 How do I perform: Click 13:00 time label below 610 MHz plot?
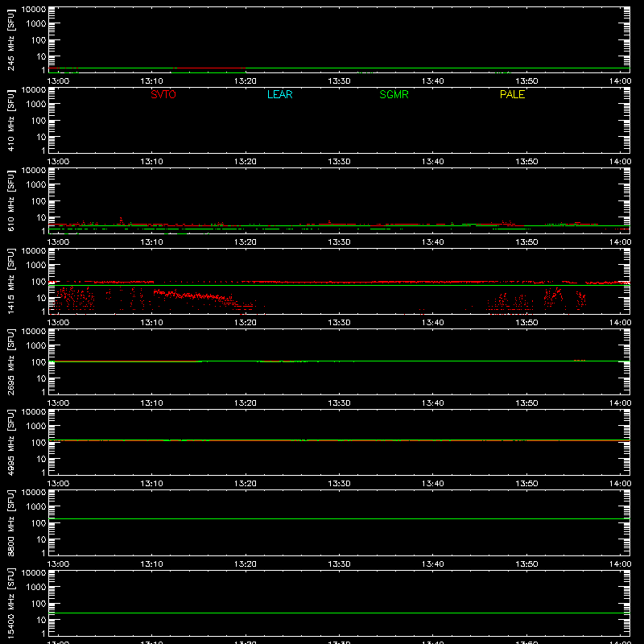click(x=58, y=242)
